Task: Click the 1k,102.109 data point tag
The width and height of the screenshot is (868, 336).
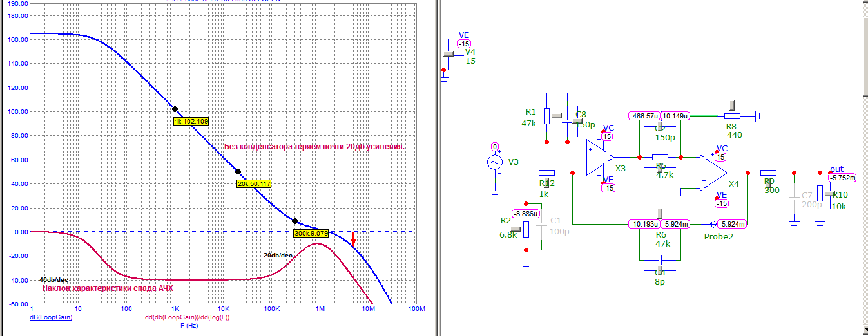Action: [x=191, y=121]
